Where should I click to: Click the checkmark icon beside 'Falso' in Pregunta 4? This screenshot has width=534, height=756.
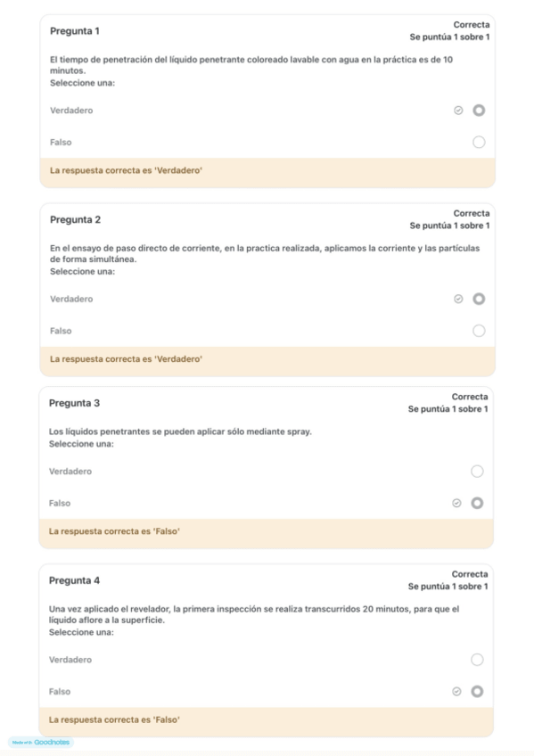(455, 691)
